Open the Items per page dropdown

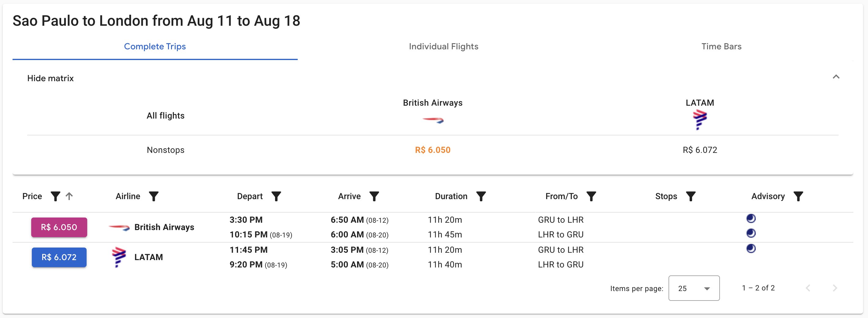click(x=694, y=288)
